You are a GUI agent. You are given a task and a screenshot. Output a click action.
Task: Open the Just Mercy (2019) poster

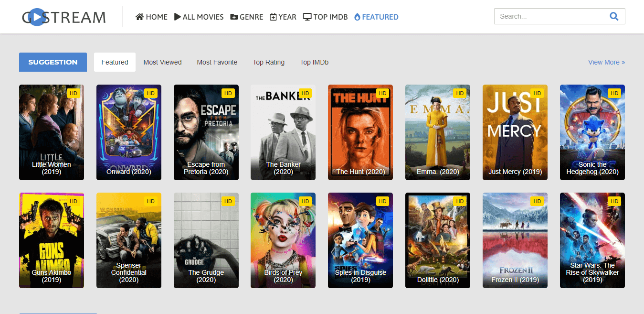515,132
